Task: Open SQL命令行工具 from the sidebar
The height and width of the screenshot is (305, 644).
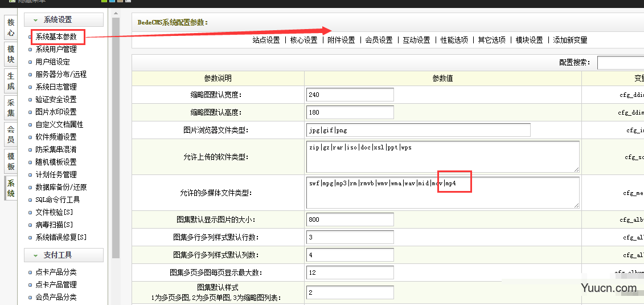Action: (58, 200)
